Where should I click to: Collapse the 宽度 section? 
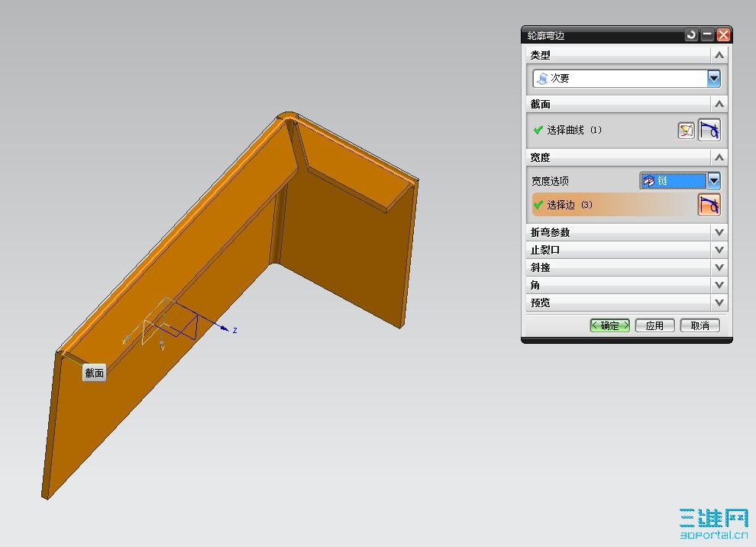719,157
